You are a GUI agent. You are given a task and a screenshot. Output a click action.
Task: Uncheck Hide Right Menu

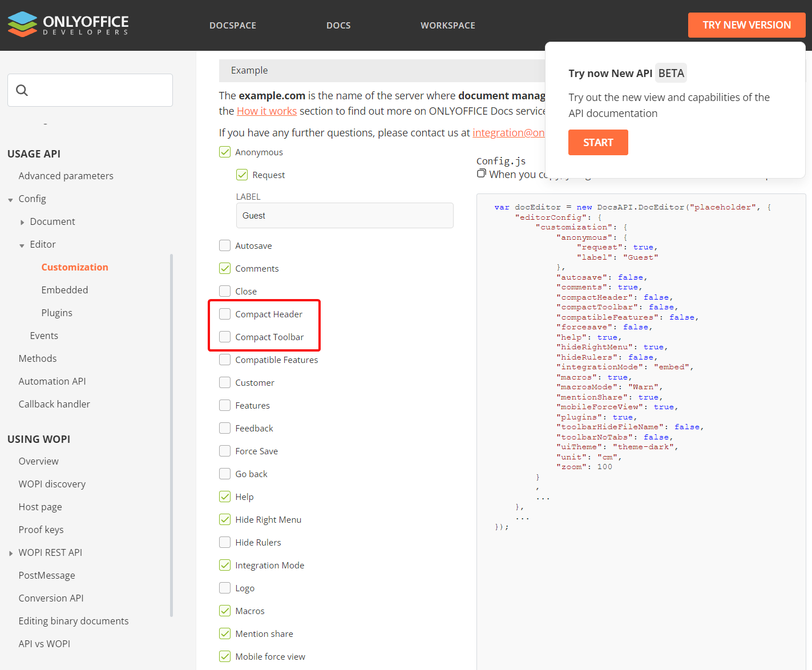coord(225,519)
